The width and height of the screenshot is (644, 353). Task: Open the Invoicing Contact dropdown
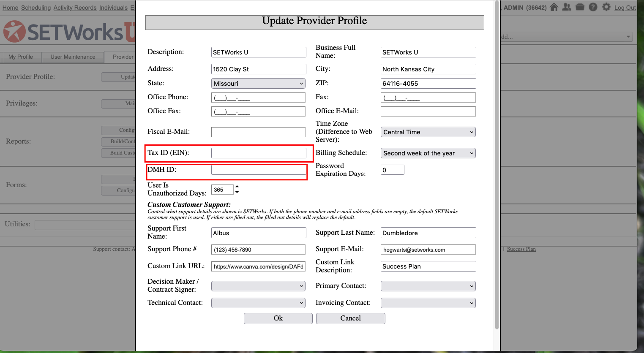point(428,303)
